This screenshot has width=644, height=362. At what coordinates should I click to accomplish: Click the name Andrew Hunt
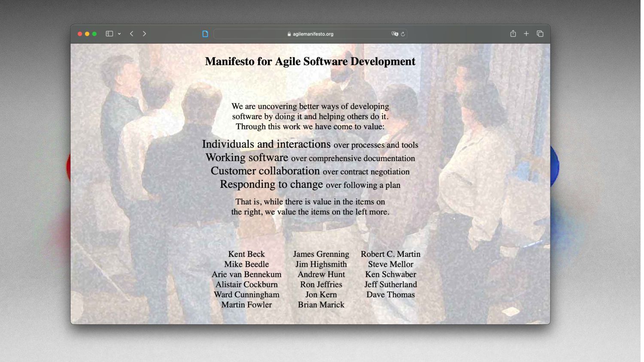click(x=321, y=274)
